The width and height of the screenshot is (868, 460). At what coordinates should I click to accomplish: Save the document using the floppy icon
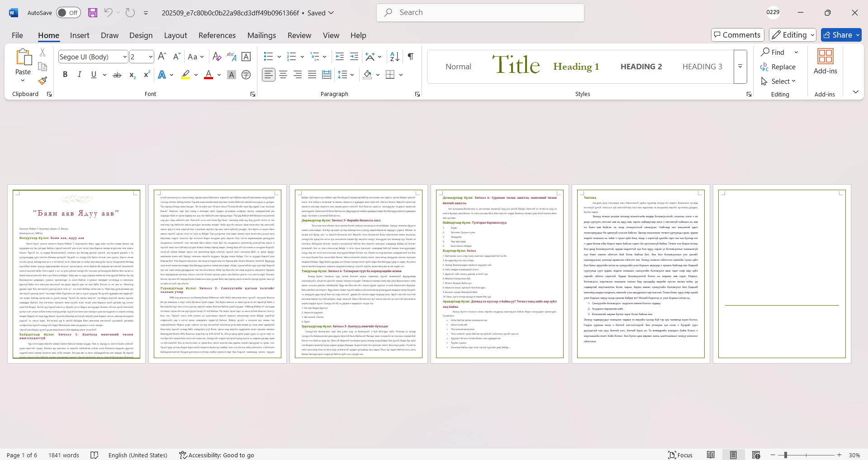pos(93,13)
